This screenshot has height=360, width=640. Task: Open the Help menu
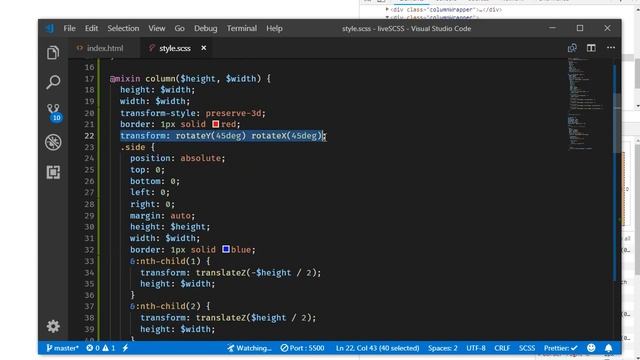[x=274, y=28]
